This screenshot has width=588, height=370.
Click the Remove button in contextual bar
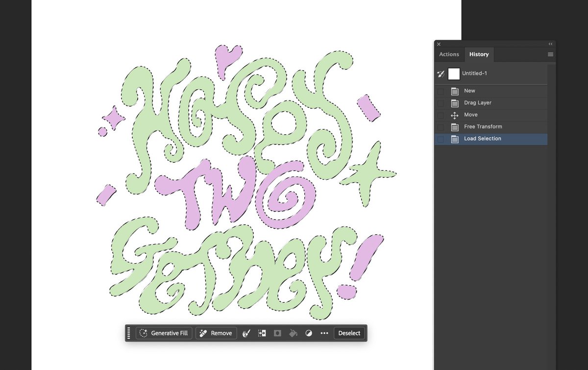[216, 333]
